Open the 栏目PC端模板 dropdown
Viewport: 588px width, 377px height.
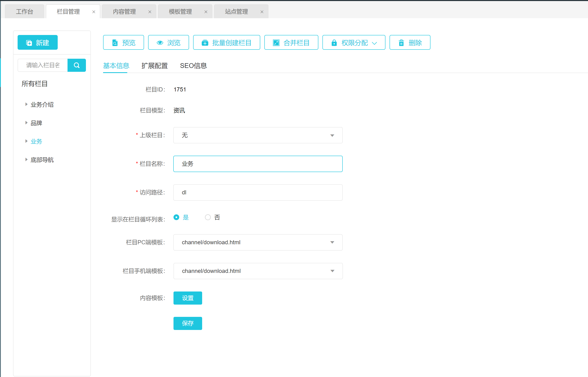(258, 242)
